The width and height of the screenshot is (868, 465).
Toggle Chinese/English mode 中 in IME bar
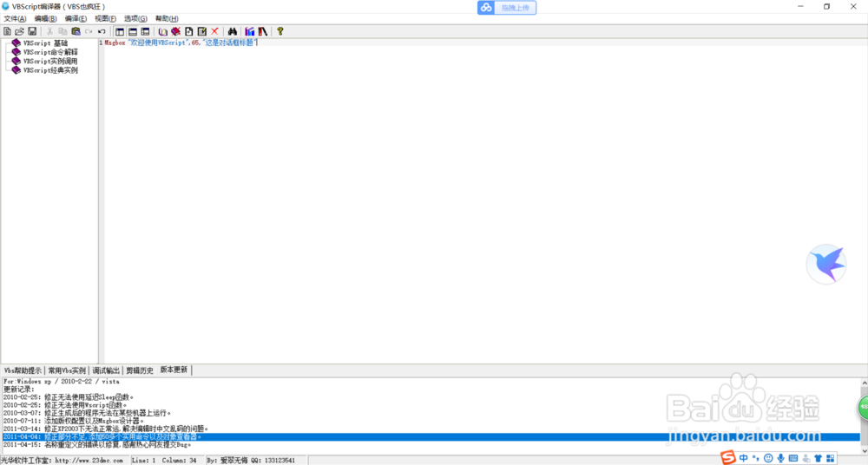click(744, 458)
